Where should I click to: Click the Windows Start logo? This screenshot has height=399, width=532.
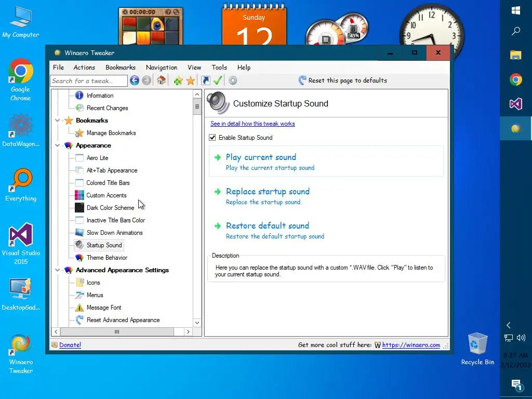516,10
